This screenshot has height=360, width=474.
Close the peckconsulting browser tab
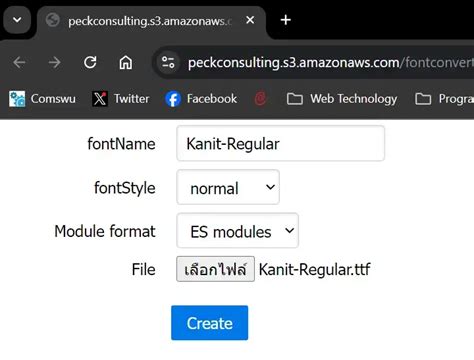coord(250,20)
